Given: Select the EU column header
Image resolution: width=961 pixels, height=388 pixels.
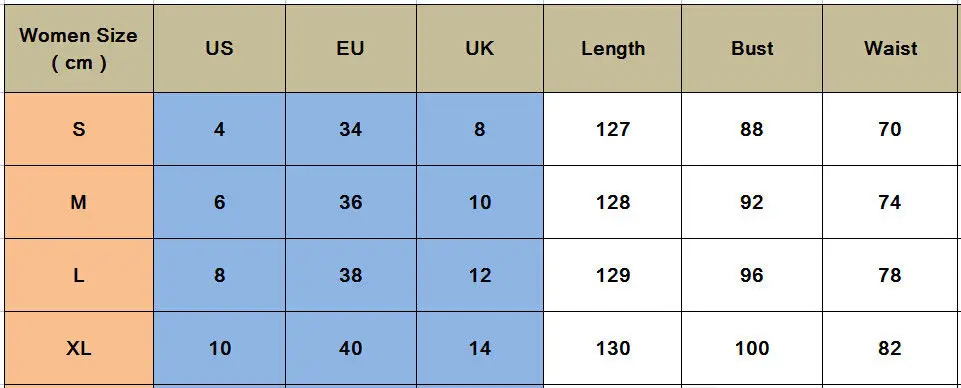Looking at the screenshot, I should (x=351, y=49).
